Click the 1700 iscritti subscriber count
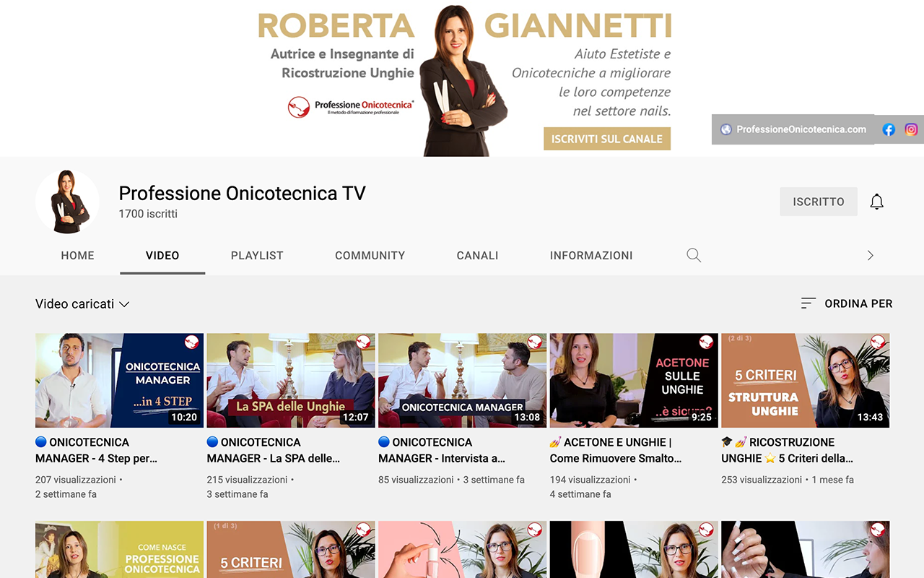 148,214
